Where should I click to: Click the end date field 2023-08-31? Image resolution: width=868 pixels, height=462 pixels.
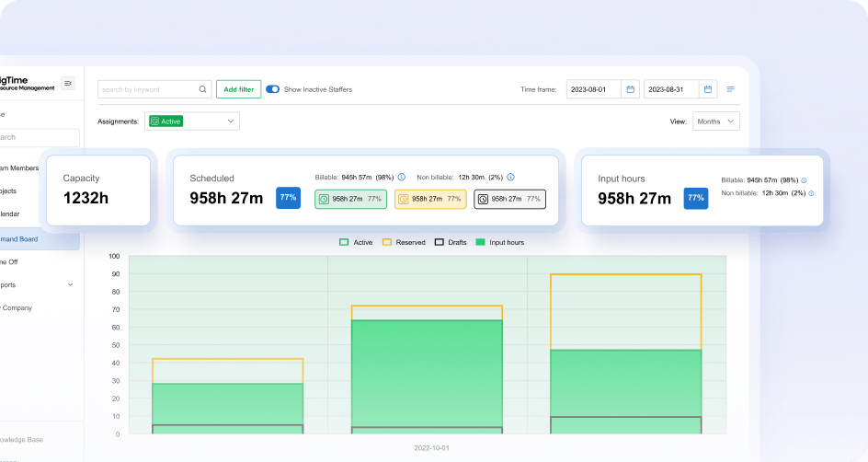pyautogui.click(x=680, y=89)
